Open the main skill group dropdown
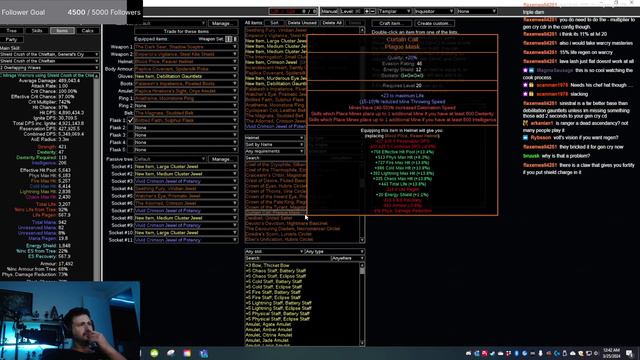640x360 pixels. (49, 54)
